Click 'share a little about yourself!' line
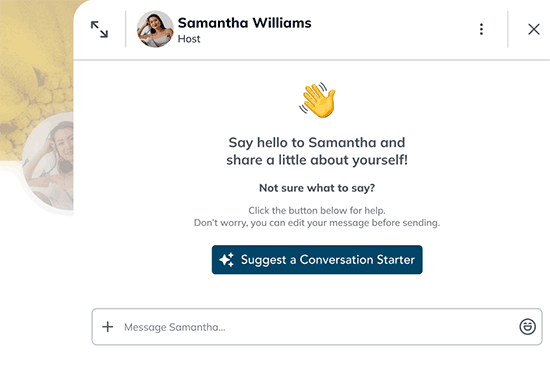550x367 pixels. click(x=317, y=160)
